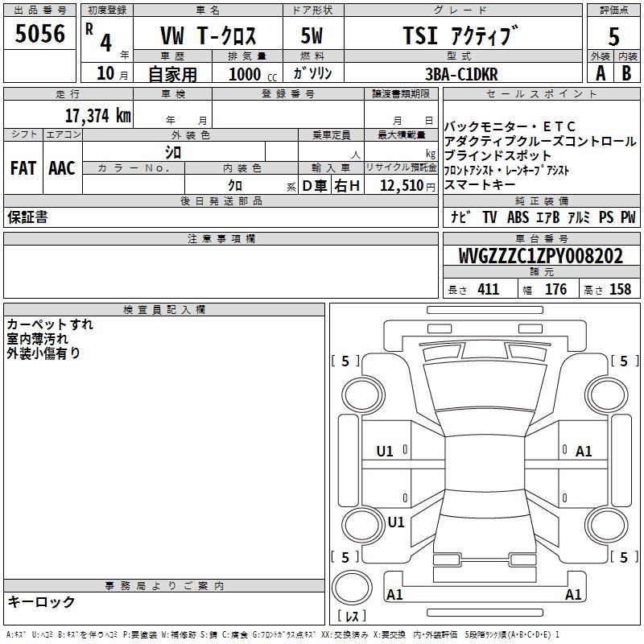Click the [レス] label under spare tire

click(x=351, y=617)
